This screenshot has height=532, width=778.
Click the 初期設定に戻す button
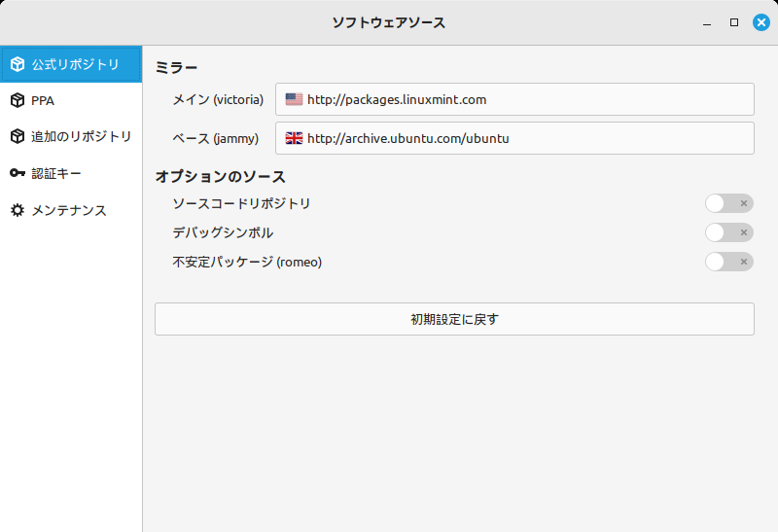pos(454,319)
